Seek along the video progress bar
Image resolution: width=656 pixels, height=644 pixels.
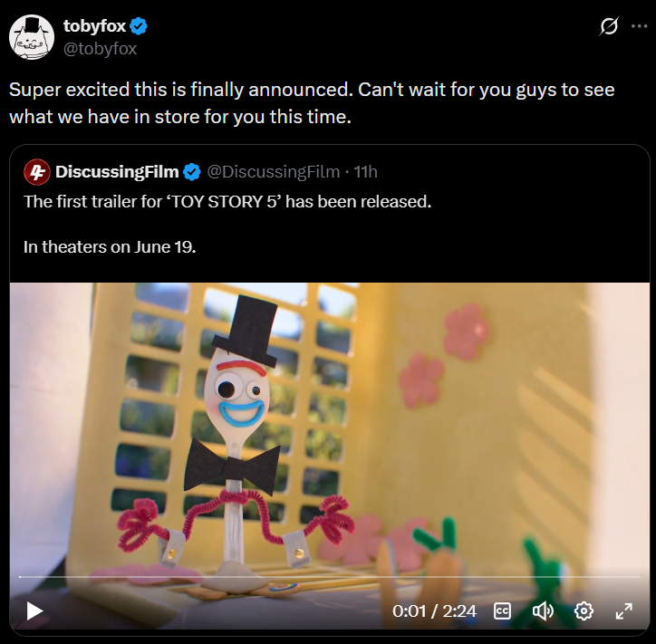[x=330, y=577]
